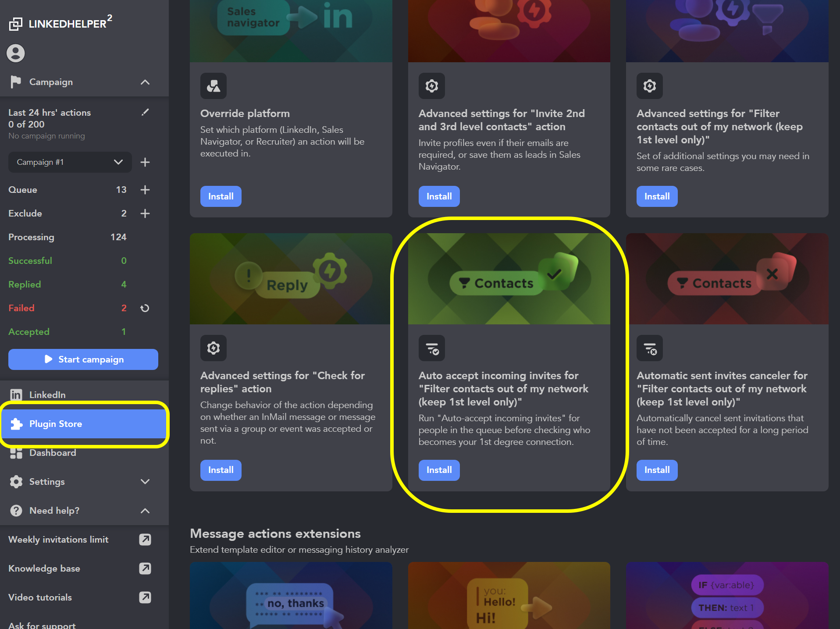Viewport: 840px width, 629px height.
Task: Add to Exclude list with plus icon
Action: [145, 213]
